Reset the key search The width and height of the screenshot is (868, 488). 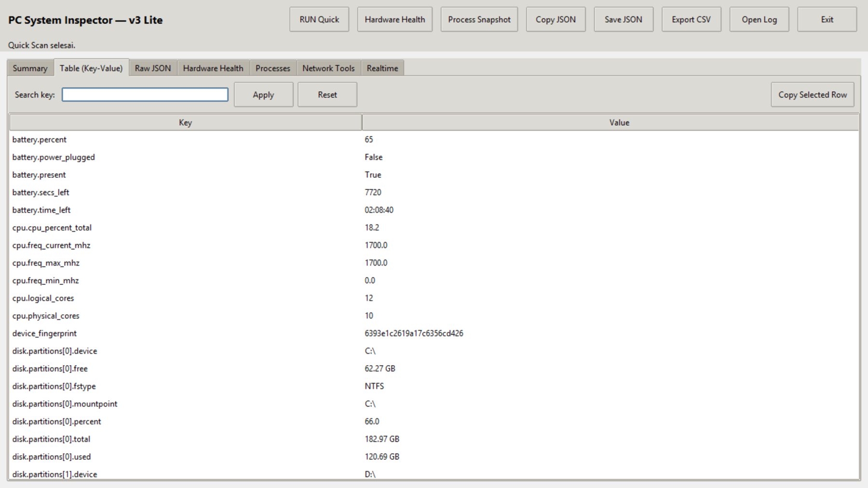(327, 94)
